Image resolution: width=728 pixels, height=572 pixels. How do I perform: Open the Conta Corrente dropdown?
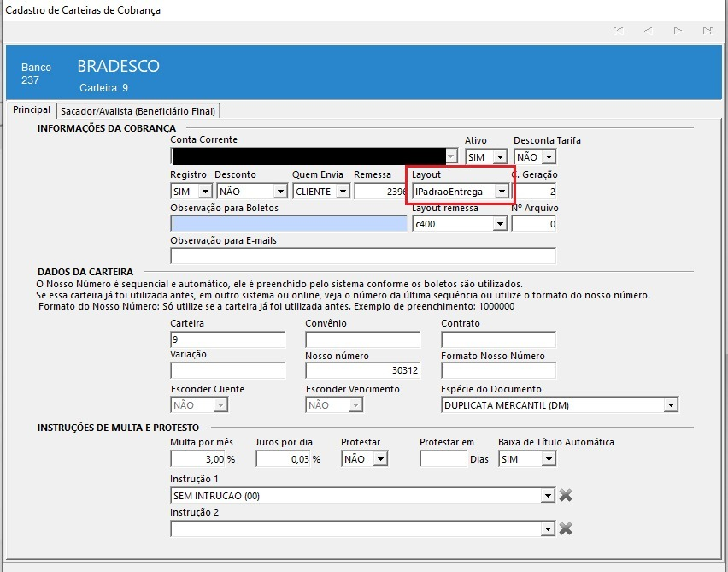[x=451, y=156]
